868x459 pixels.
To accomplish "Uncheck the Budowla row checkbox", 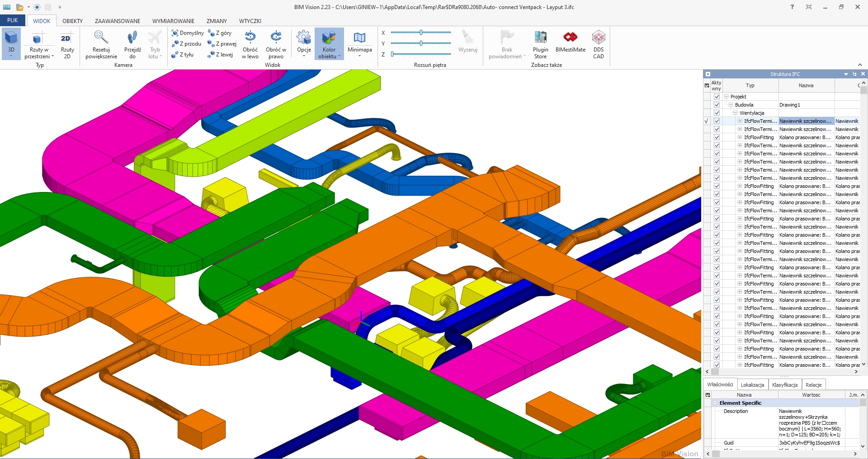I will pyautogui.click(x=717, y=105).
